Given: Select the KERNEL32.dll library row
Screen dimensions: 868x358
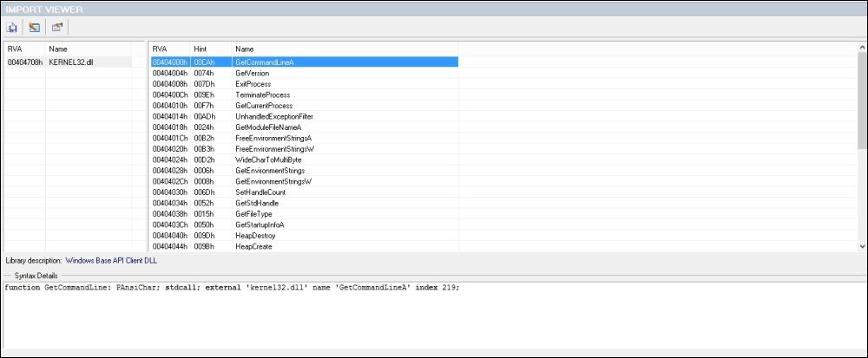Looking at the screenshot, I should pyautogui.click(x=68, y=62).
